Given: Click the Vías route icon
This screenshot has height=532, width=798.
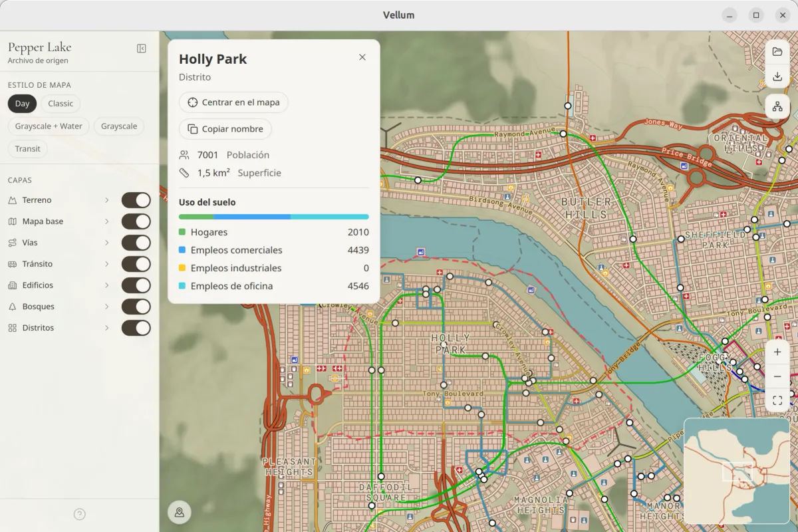Looking at the screenshot, I should click(x=13, y=243).
